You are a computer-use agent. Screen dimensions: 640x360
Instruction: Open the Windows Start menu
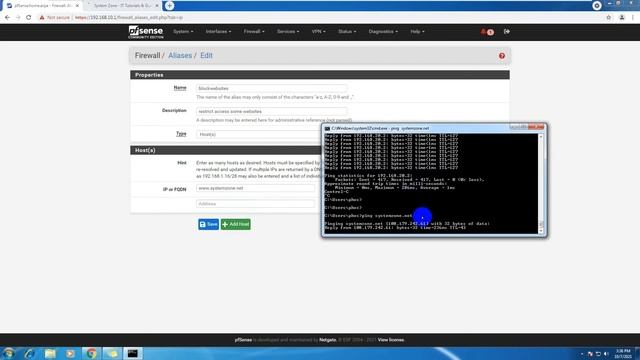[9, 353]
